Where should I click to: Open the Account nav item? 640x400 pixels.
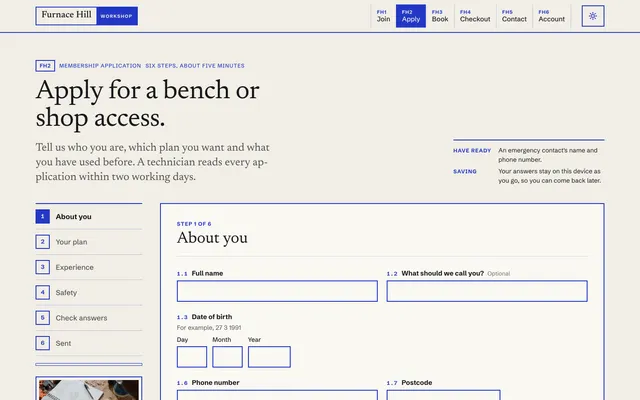pyautogui.click(x=551, y=16)
